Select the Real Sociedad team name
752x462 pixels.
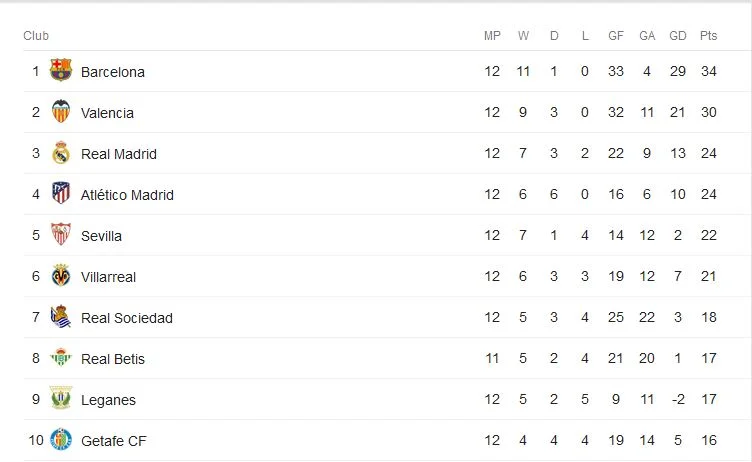pos(127,318)
